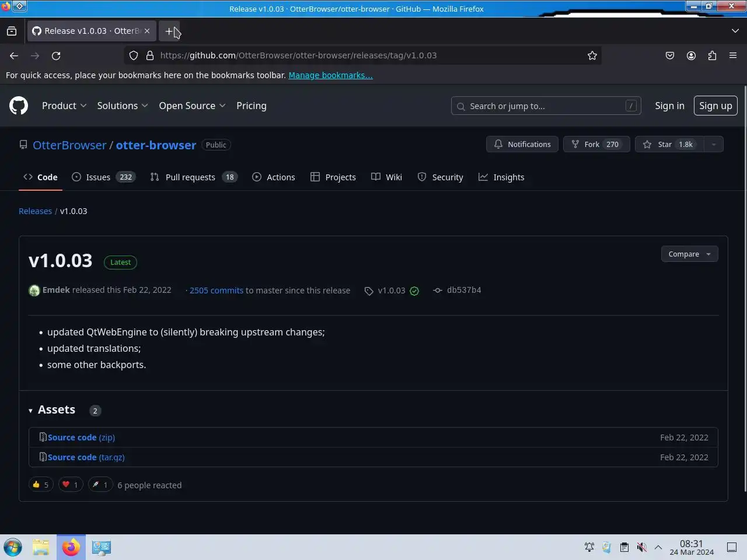Expand the Solutions dropdown menu
The width and height of the screenshot is (747, 560).
[123, 106]
